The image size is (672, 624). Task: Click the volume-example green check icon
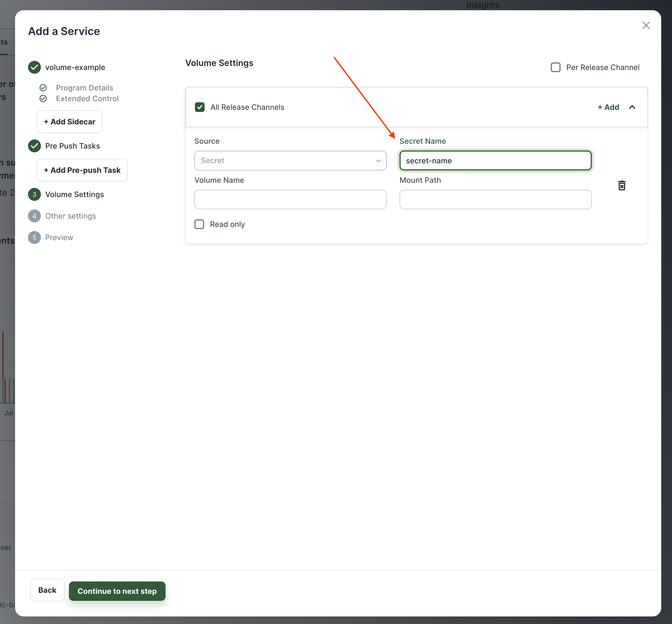tap(34, 67)
